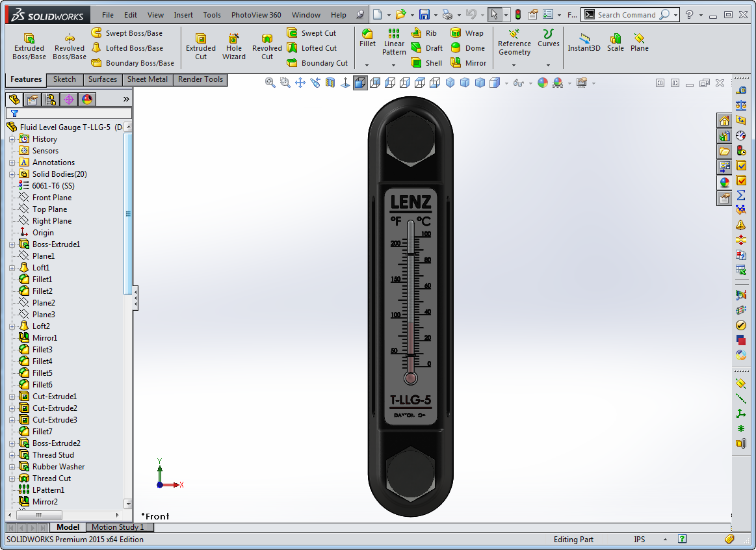Choose Swept Boss/Base feature
756x550 pixels.
point(127,33)
